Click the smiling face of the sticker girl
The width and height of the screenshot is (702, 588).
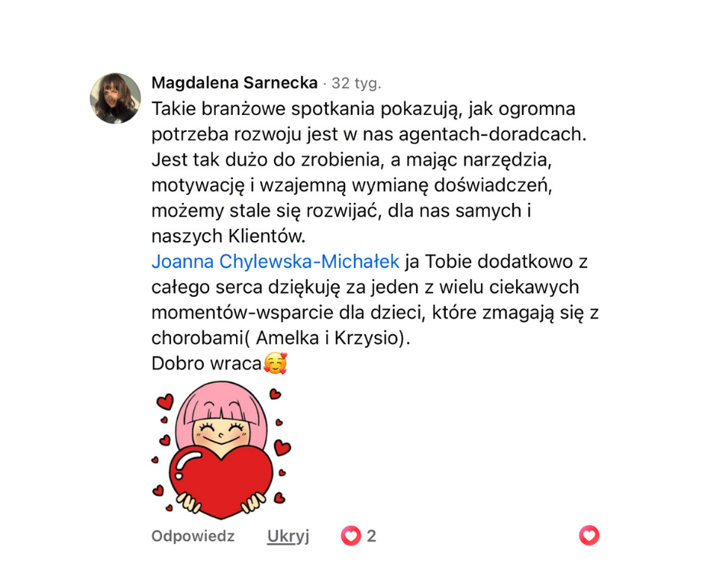221,433
